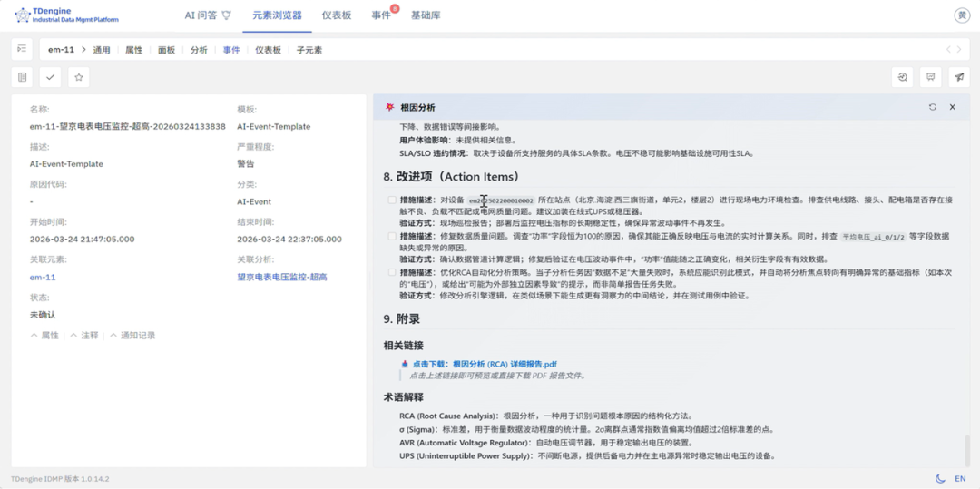Acknowledge event with checkmark icon
Image resolution: width=980 pixels, height=489 pixels.
pos(51,77)
